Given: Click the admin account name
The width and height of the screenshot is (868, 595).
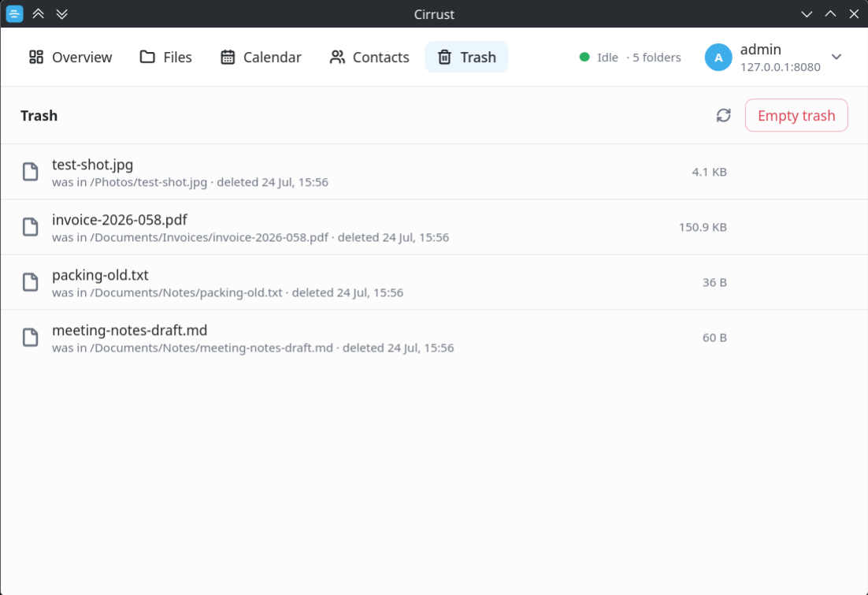Looking at the screenshot, I should (x=761, y=50).
